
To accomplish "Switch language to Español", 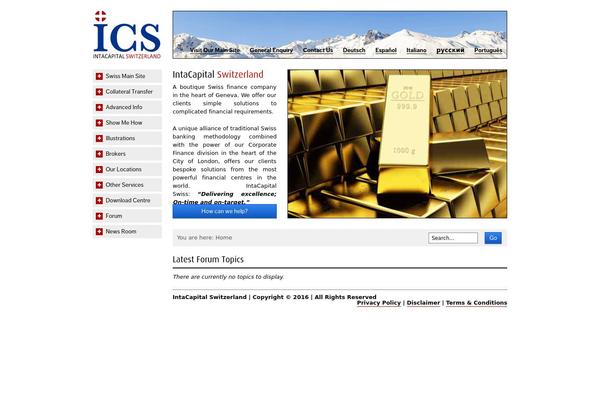I will 386,50.
